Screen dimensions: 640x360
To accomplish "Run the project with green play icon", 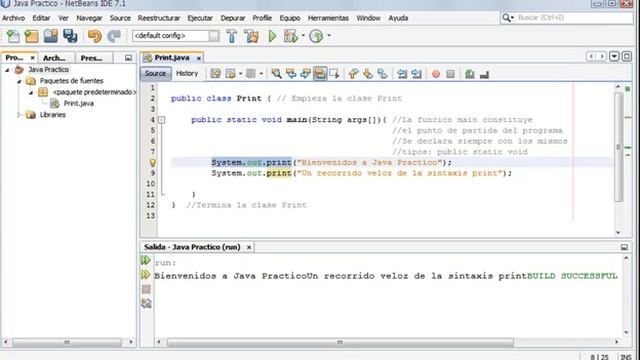I will [272, 36].
